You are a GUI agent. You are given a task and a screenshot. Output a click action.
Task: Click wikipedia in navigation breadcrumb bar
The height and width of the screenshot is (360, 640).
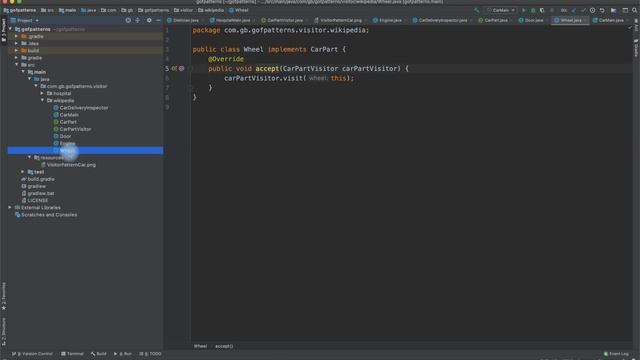(211, 10)
